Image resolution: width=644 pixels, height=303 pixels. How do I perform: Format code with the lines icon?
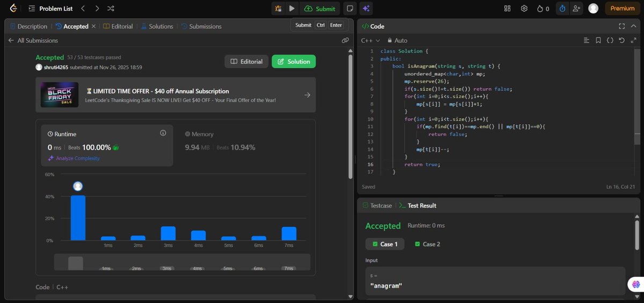(x=587, y=40)
